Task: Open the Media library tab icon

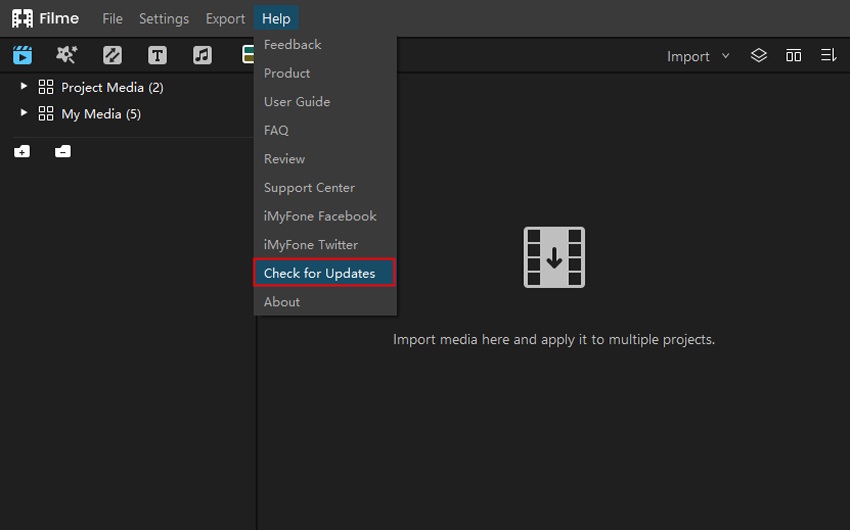Action: click(22, 55)
